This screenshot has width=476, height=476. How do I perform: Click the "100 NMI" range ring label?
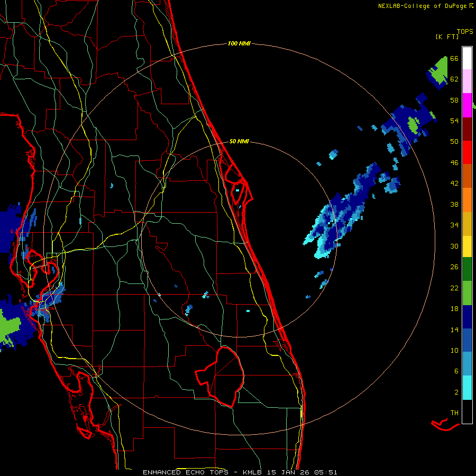pyautogui.click(x=239, y=43)
